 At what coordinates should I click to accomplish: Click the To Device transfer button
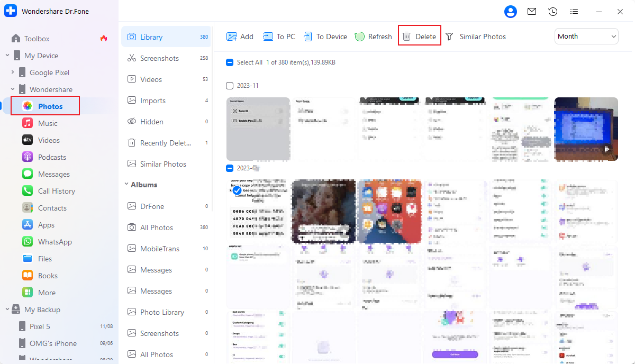point(325,36)
